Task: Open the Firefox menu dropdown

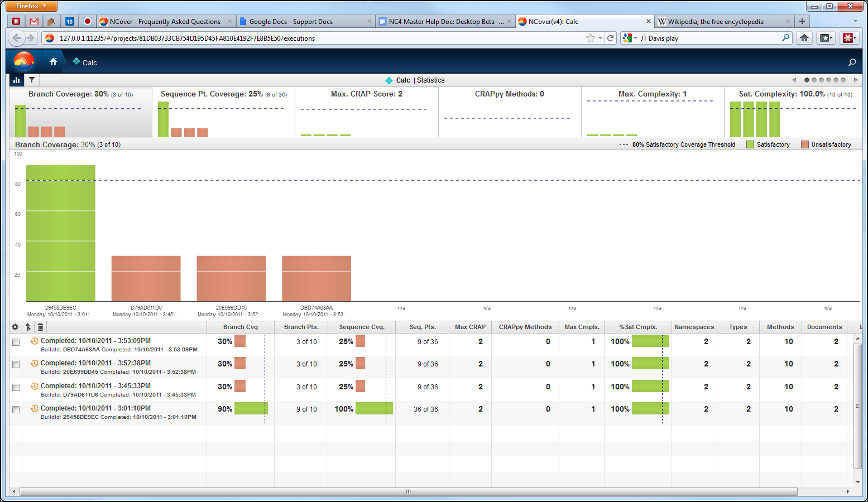Action: (x=32, y=6)
